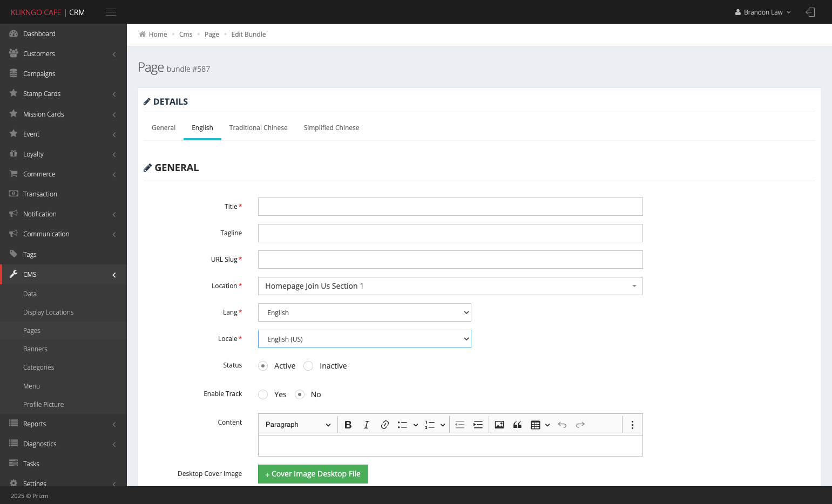Insert numbered list in content editor
832x504 pixels.
430,425
